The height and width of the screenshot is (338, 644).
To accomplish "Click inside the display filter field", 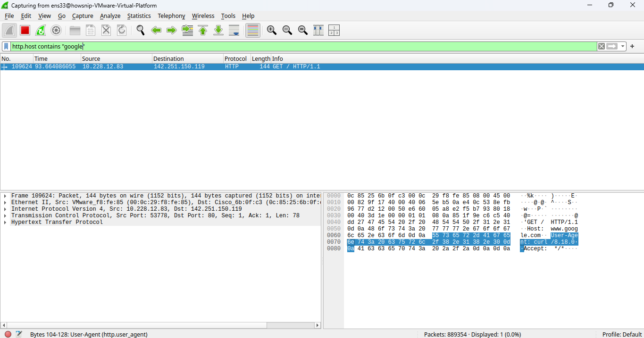I will tap(303, 46).
